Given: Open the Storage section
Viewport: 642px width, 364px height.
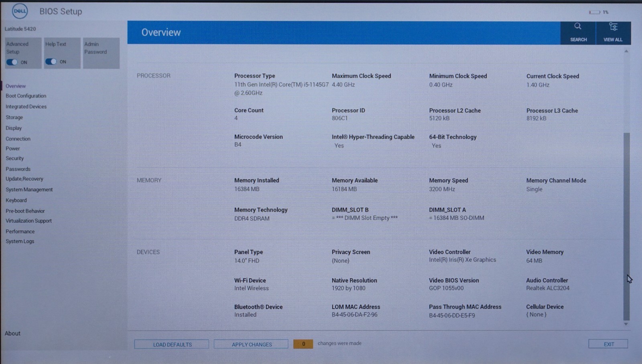Looking at the screenshot, I should click(14, 117).
